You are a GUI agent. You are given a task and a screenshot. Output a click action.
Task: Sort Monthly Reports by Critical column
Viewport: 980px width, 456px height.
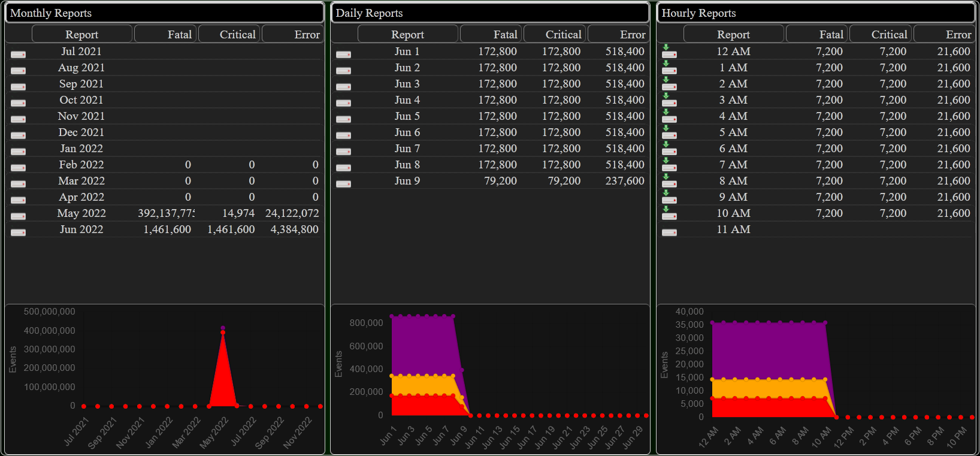tap(229, 34)
